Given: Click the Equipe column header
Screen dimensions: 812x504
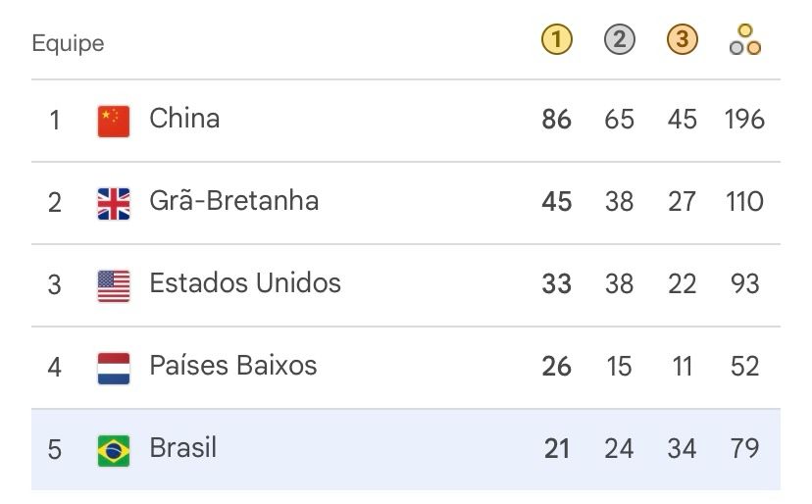Looking at the screenshot, I should point(68,43).
